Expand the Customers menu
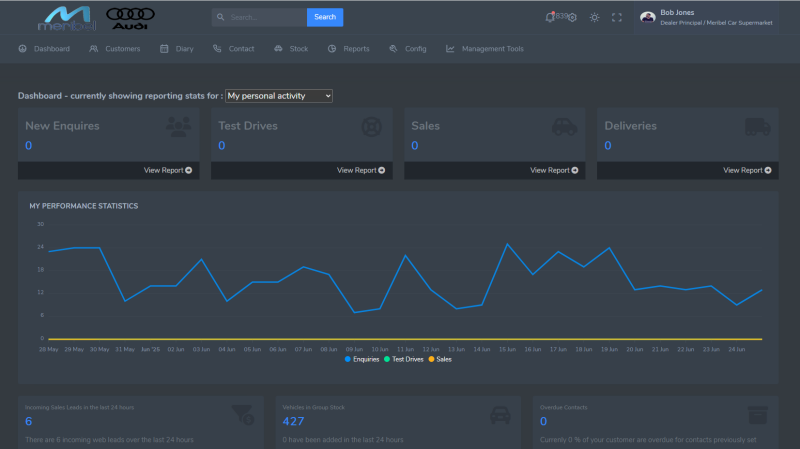The image size is (800, 449). pyautogui.click(x=115, y=48)
